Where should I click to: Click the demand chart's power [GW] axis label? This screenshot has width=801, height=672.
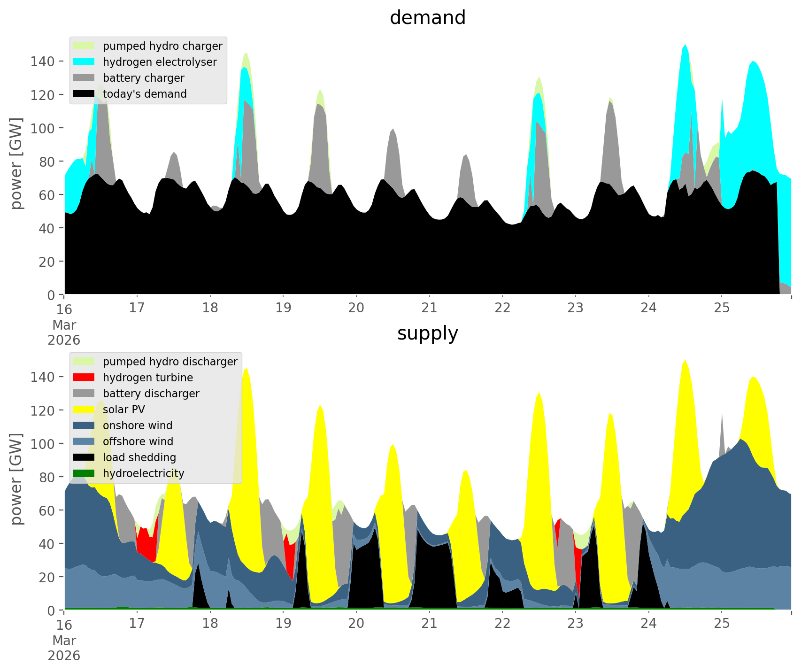coord(16,163)
